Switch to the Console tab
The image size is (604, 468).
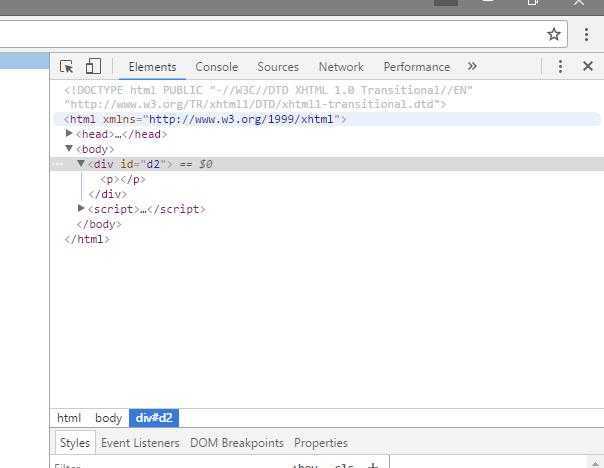pyautogui.click(x=216, y=67)
